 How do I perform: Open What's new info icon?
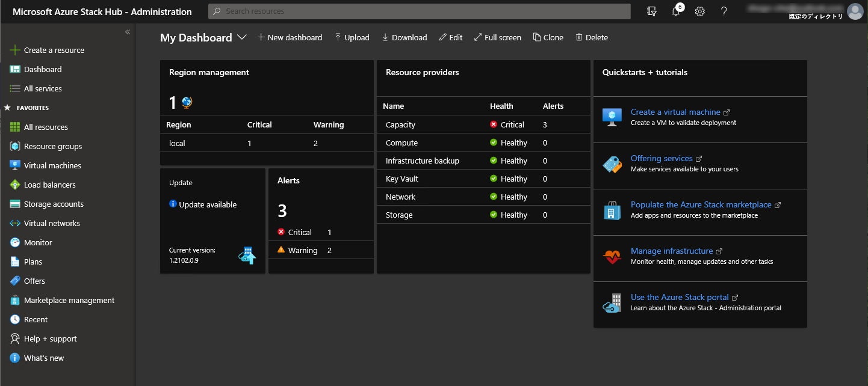click(15, 358)
